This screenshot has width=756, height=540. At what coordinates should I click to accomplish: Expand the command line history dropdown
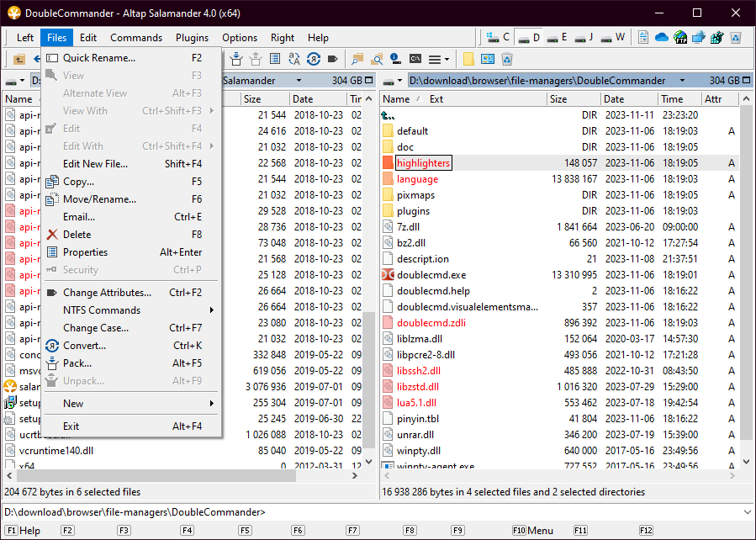pos(748,512)
